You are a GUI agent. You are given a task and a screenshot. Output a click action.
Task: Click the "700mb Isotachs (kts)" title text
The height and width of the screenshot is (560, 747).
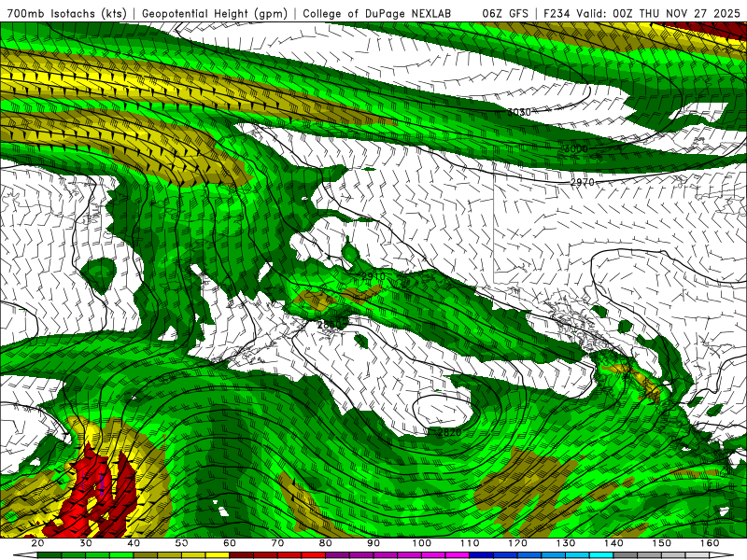[x=67, y=13]
